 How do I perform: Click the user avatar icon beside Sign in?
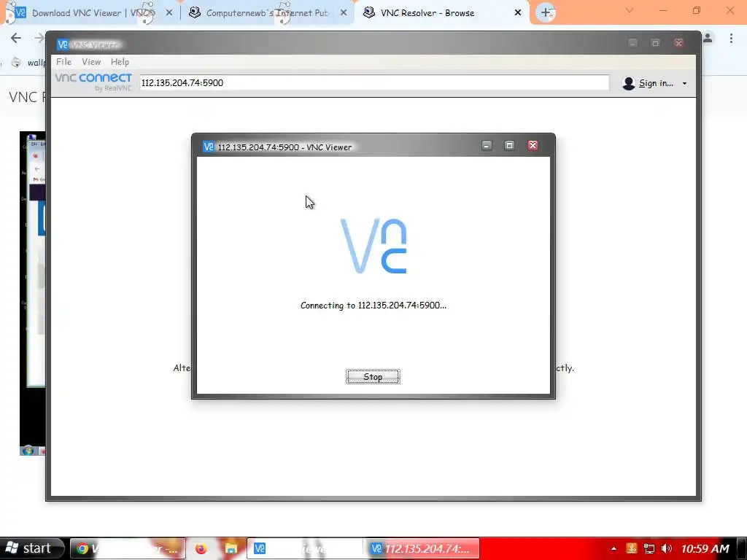(629, 83)
